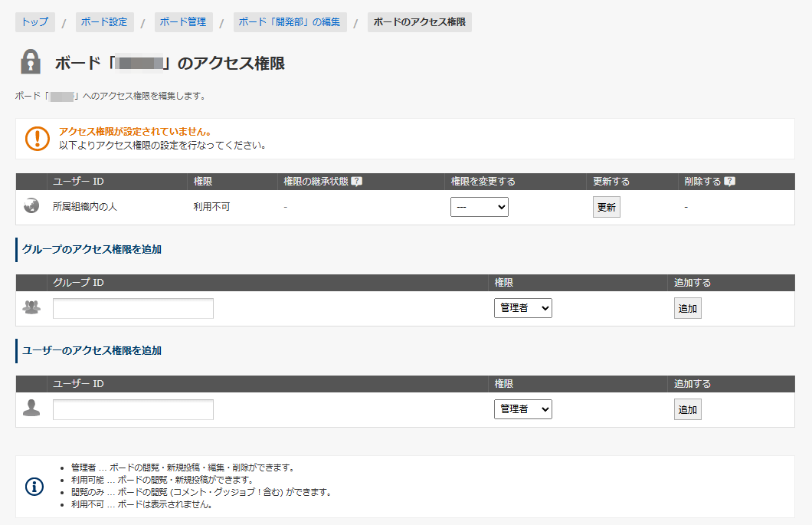Click the 権限の継承状態 column header
The image size is (812, 525).
coord(316,182)
